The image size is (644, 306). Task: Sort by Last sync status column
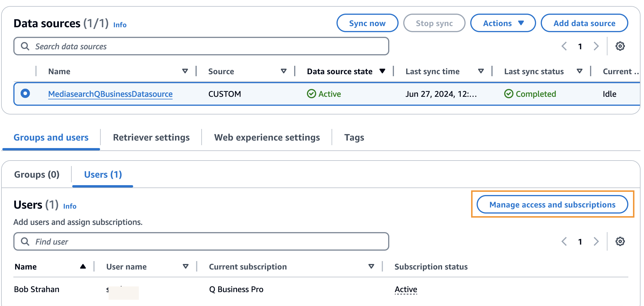[579, 71]
